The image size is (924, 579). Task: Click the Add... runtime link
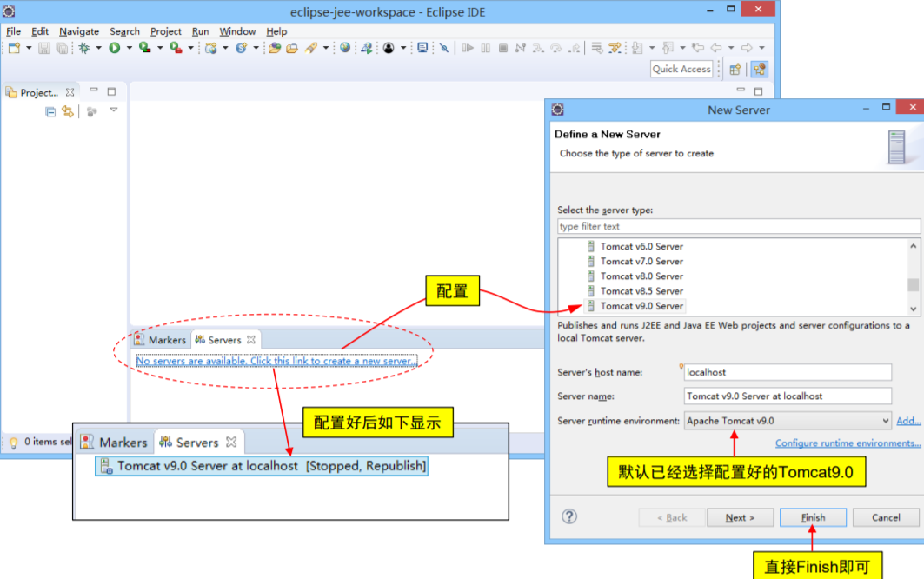pyautogui.click(x=908, y=421)
